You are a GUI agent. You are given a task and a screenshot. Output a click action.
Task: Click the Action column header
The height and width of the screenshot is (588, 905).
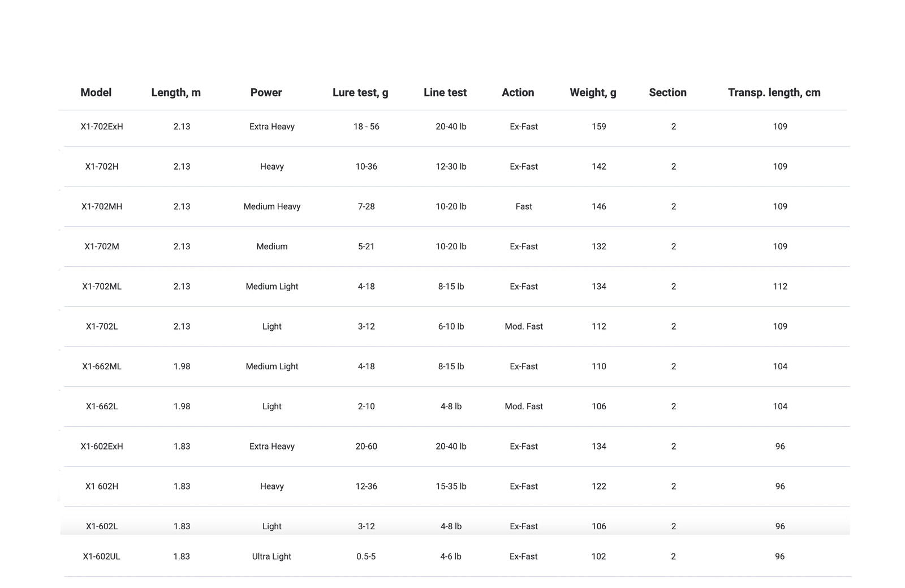518,93
